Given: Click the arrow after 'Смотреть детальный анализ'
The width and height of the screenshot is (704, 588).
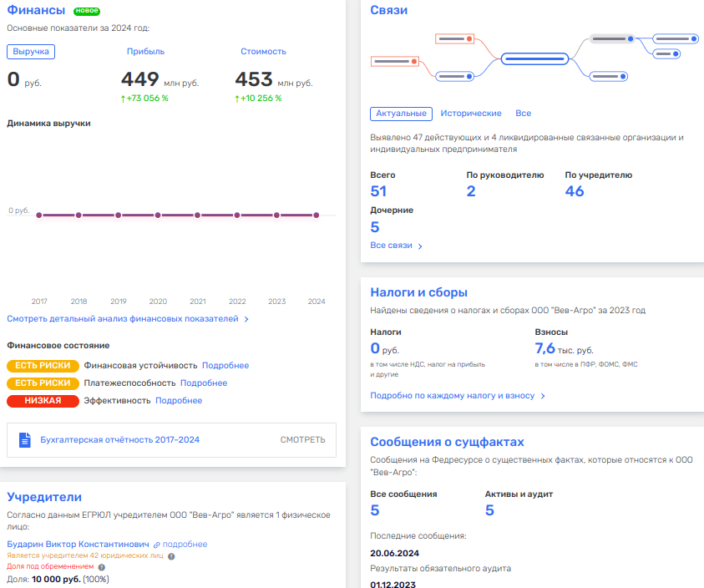Looking at the screenshot, I should pos(246,319).
